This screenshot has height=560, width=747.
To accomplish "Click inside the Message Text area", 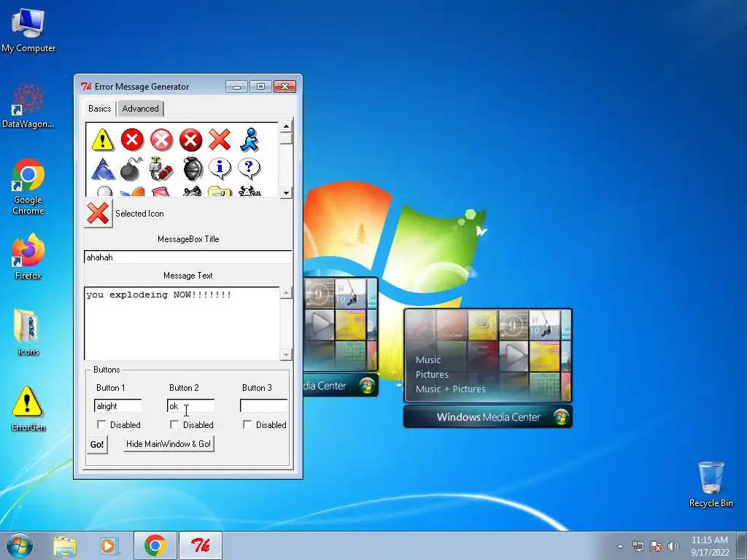I will (182, 323).
